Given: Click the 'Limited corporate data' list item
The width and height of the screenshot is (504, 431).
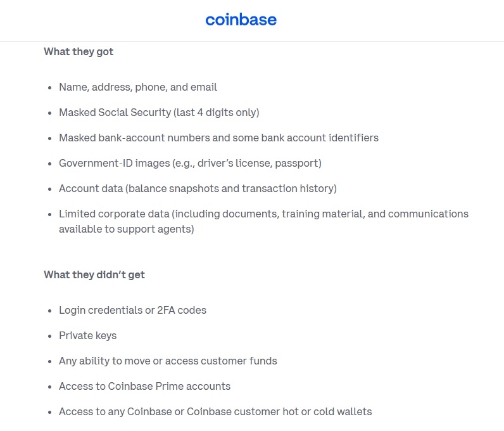Looking at the screenshot, I should click(x=263, y=221).
